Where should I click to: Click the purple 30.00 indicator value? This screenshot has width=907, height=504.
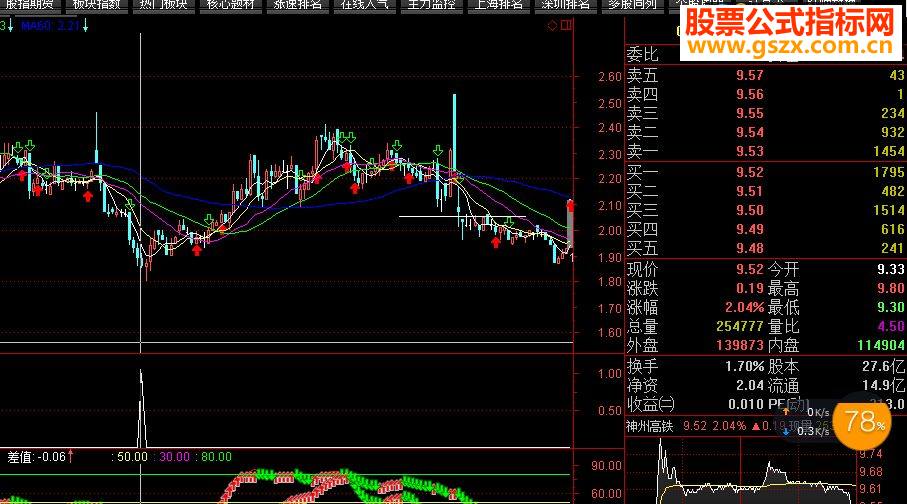[x=175, y=457]
